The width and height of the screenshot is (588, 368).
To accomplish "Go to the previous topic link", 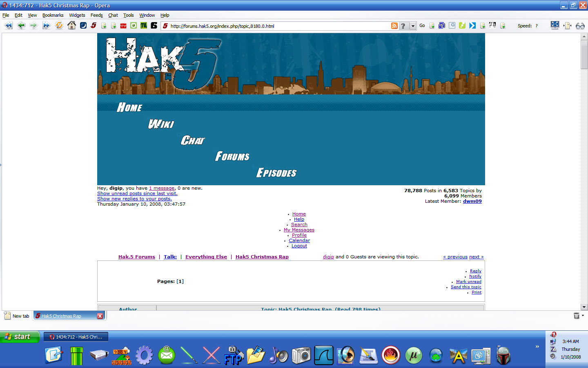I will (455, 257).
